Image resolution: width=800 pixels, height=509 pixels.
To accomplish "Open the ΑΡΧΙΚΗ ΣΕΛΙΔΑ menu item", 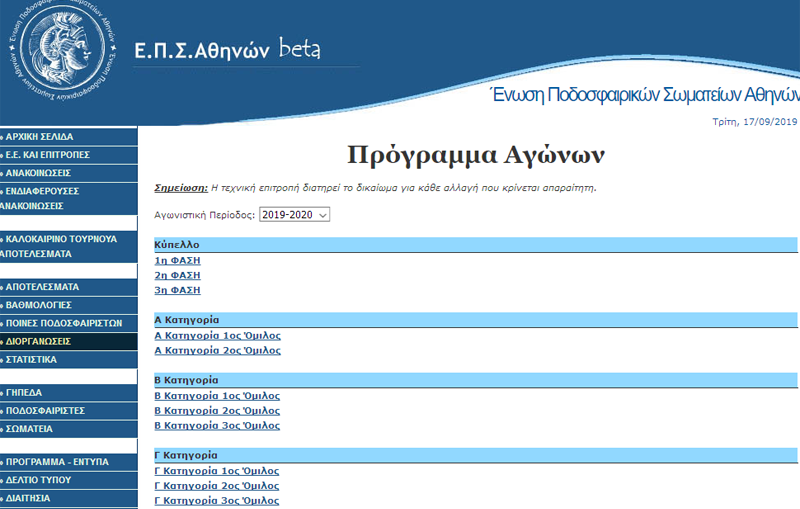I will (x=68, y=137).
